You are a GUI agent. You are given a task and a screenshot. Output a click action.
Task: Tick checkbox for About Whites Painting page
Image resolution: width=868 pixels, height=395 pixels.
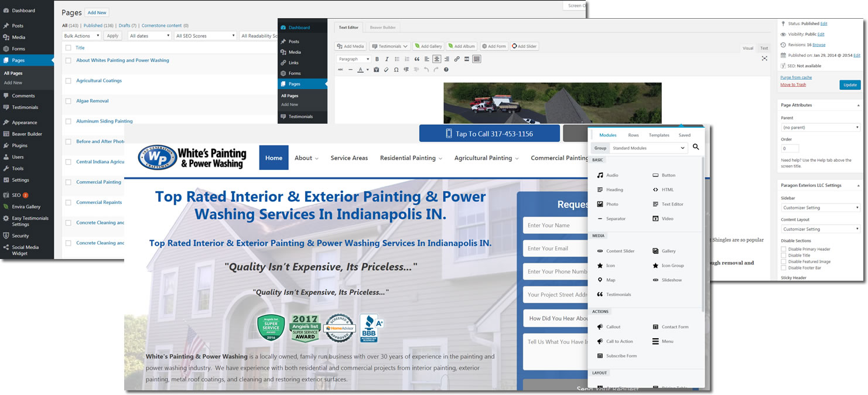(x=69, y=60)
